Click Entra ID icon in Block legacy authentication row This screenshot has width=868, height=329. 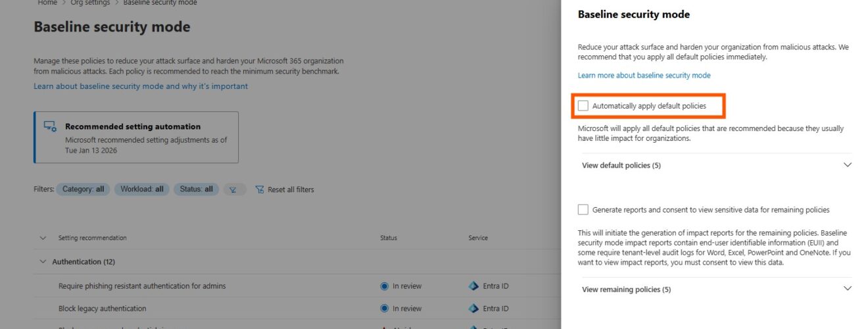click(473, 309)
